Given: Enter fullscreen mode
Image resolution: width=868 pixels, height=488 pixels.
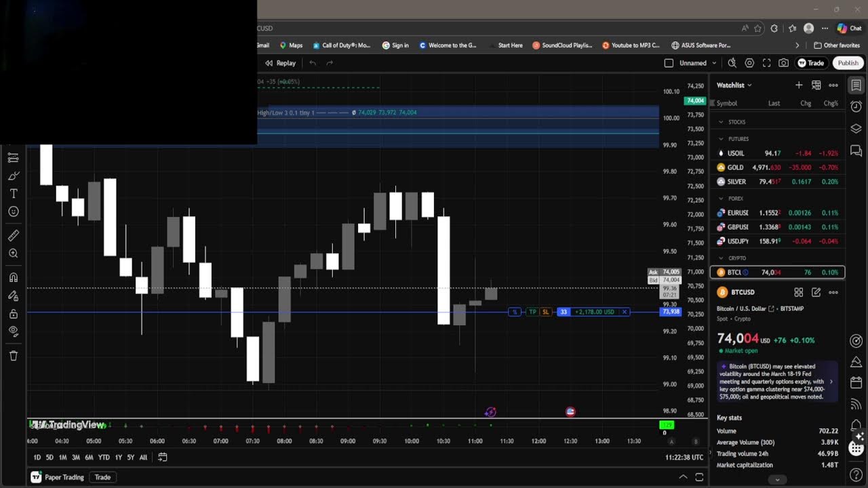Looking at the screenshot, I should pyautogui.click(x=766, y=63).
